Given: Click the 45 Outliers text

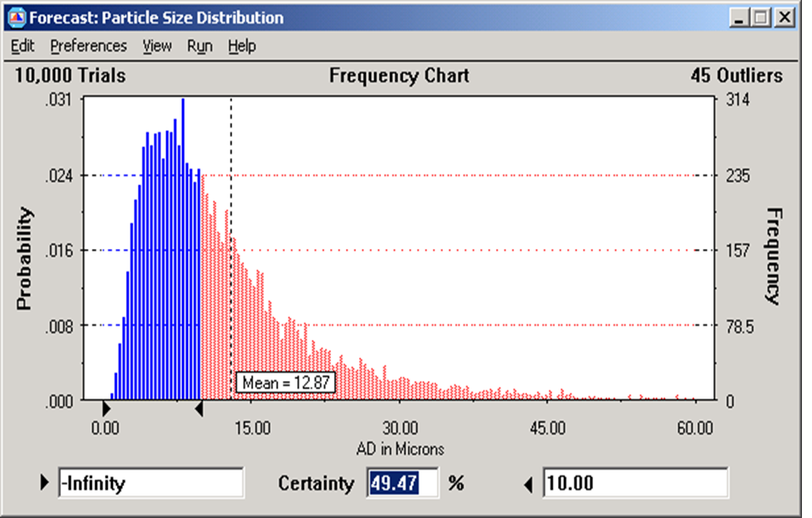Looking at the screenshot, I should (736, 76).
